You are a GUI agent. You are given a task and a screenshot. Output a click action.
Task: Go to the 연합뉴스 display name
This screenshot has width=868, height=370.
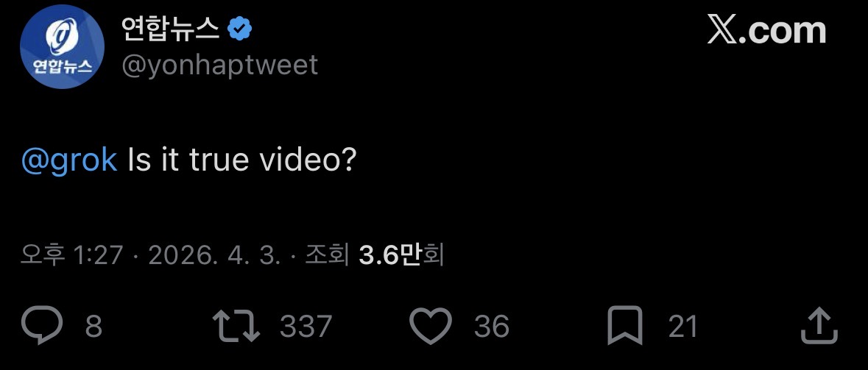pyautogui.click(x=170, y=29)
